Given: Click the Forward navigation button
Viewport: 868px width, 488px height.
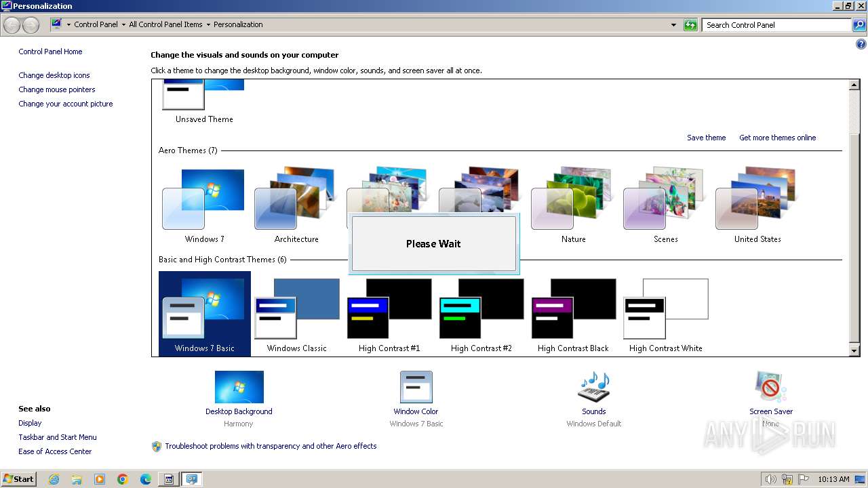Looking at the screenshot, I should (31, 25).
